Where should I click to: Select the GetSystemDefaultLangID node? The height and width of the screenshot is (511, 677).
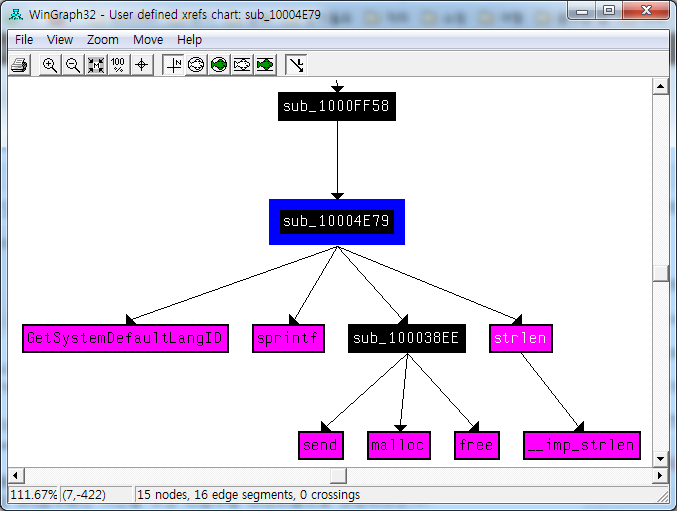[125, 339]
